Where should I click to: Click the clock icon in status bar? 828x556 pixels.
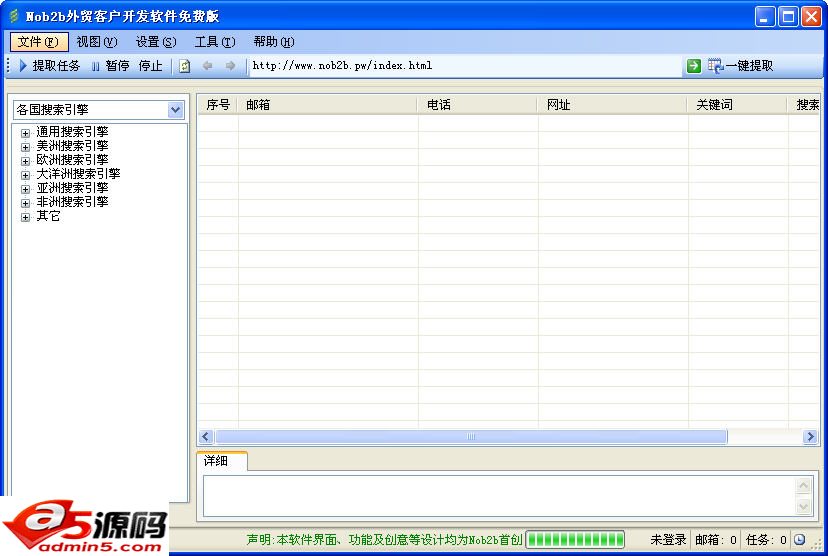[x=799, y=539]
